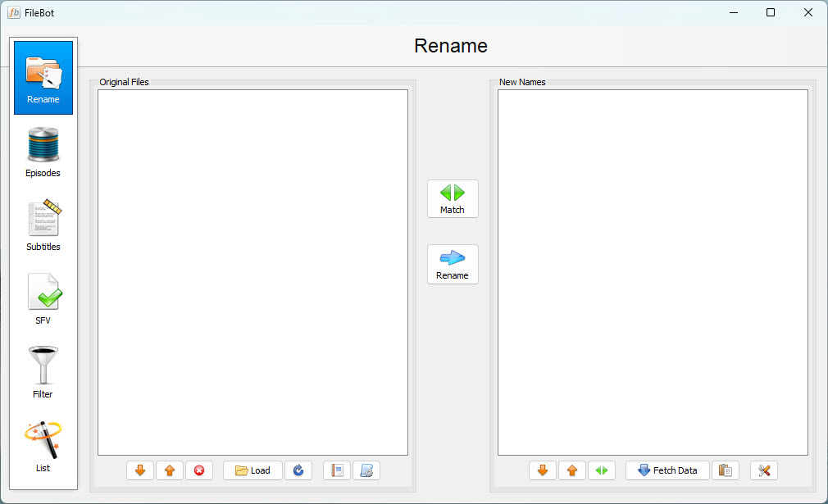Go to the SFV checksum panel
This screenshot has width=828, height=504.
(43, 299)
